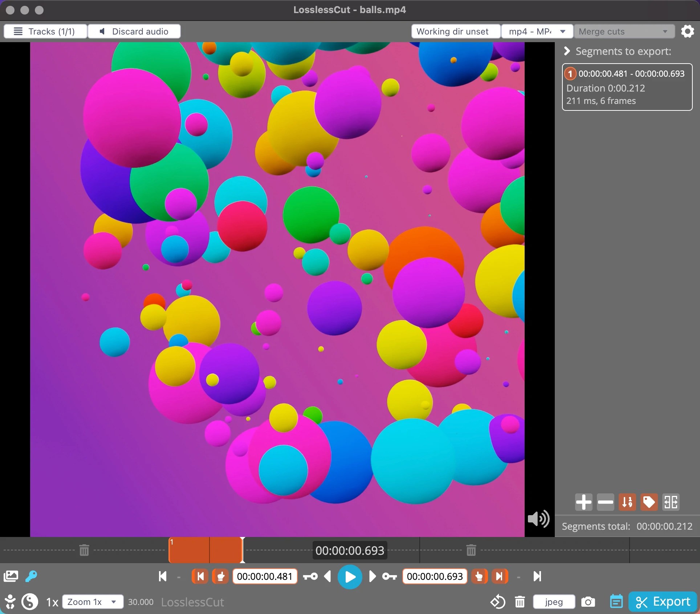Click the rotation preview icon
The height and width of the screenshot is (614, 700).
(x=498, y=602)
